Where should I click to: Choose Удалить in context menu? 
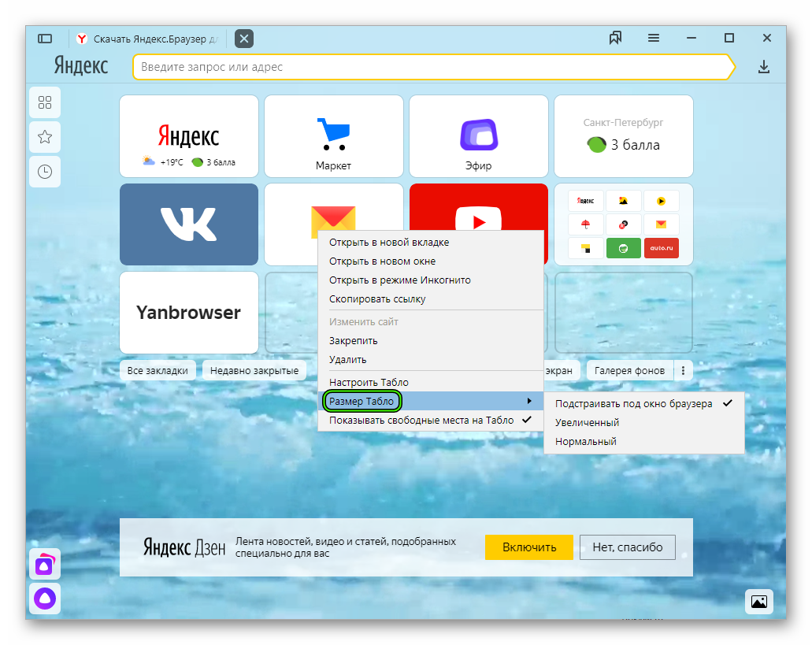430,360
